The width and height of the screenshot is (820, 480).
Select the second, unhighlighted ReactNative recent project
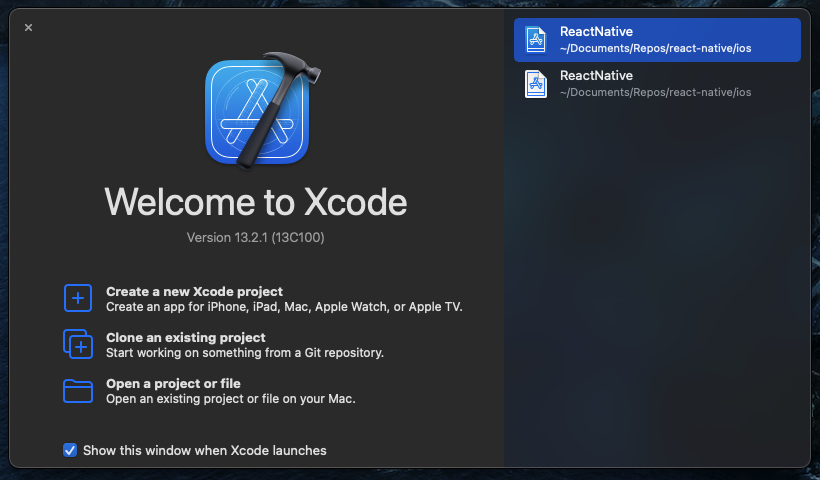click(x=657, y=84)
